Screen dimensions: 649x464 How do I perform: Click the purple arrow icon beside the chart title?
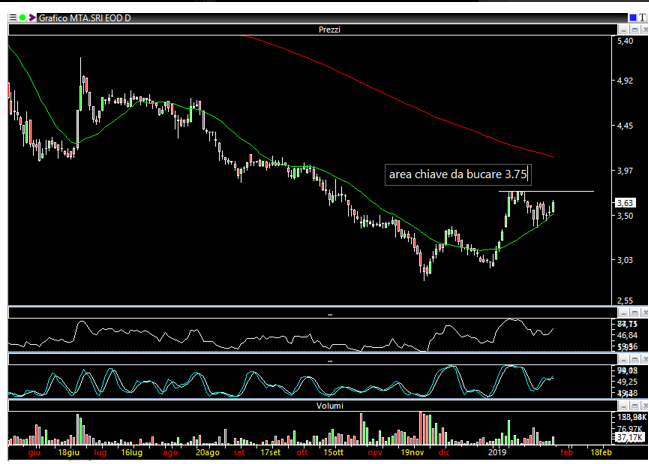coord(32,18)
